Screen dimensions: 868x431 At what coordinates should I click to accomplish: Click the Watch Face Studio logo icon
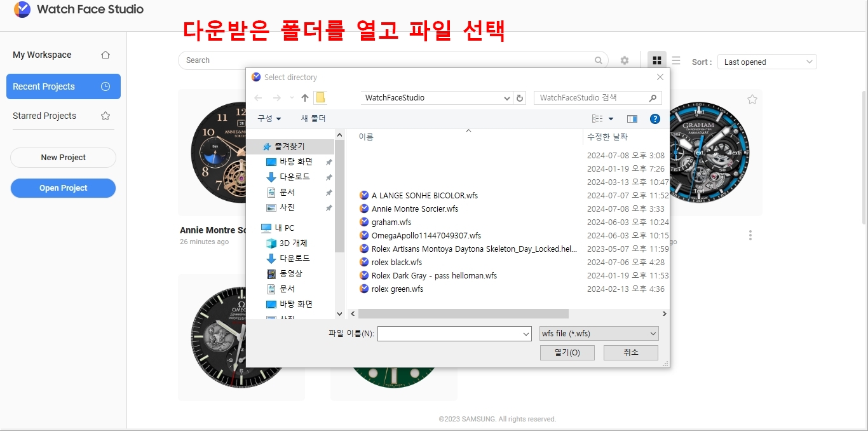pyautogui.click(x=22, y=10)
